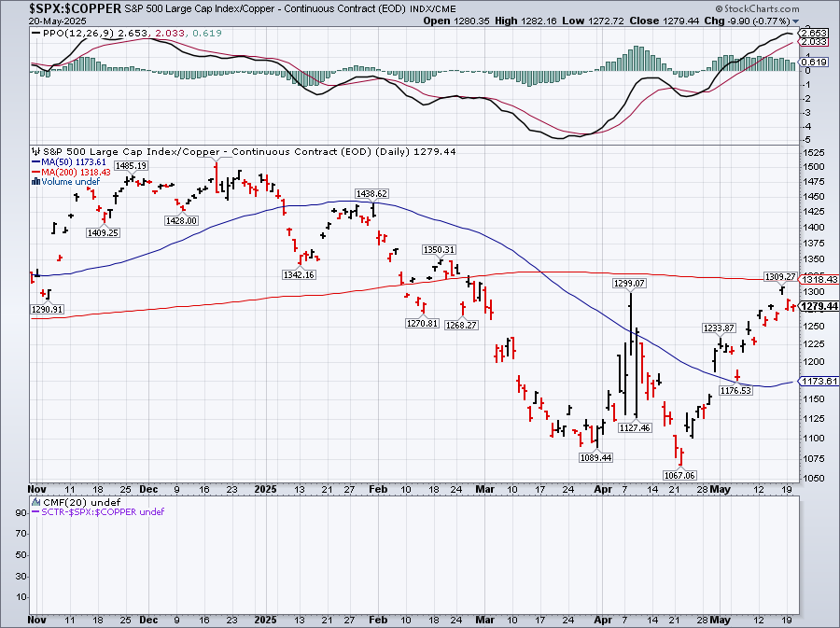
Task: Click the 2.653 PPO value tag
Action: [813, 32]
